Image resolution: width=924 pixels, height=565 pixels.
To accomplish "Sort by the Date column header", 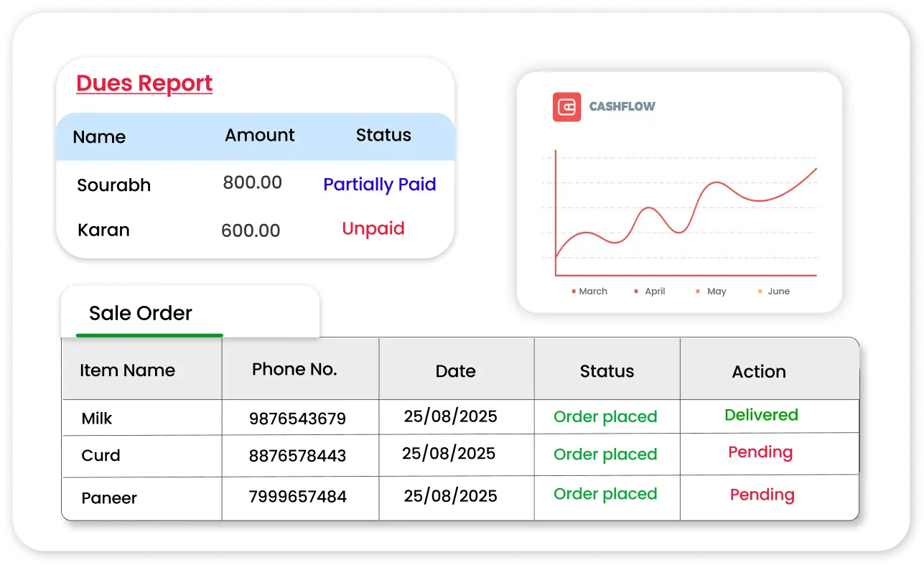I will 455,371.
